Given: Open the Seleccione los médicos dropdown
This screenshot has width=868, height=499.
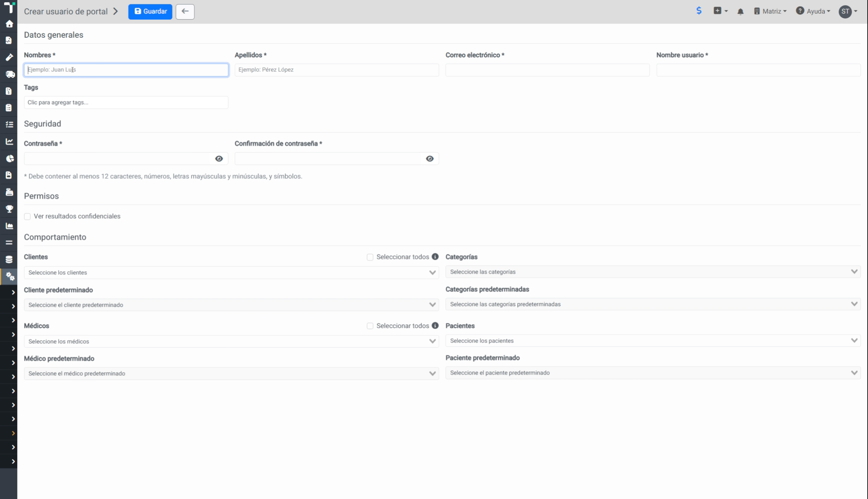Looking at the screenshot, I should [x=231, y=341].
